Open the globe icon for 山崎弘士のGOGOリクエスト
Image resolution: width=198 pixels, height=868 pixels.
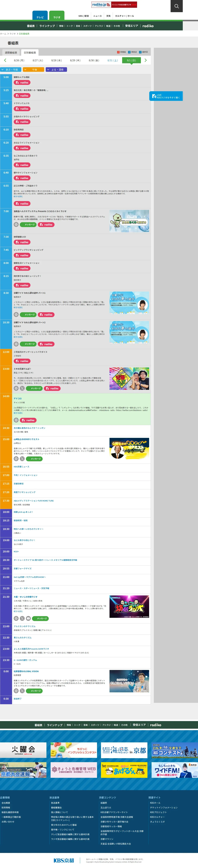16,459
